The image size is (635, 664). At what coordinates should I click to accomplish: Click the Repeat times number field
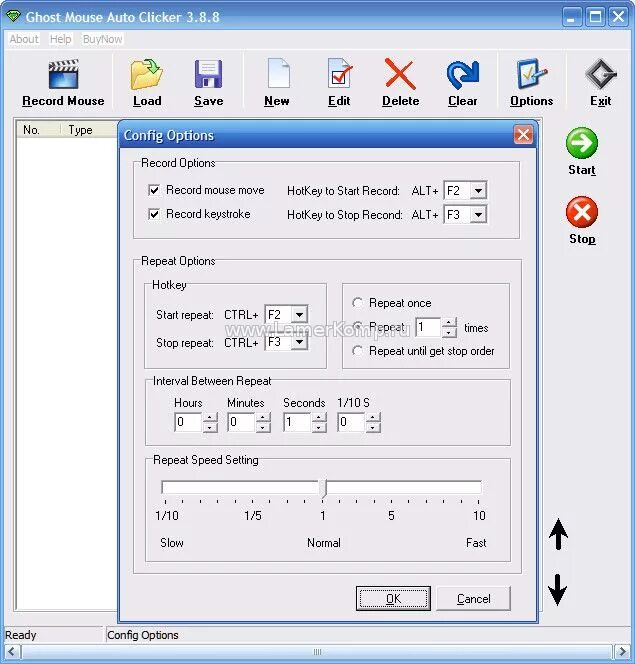(428, 327)
